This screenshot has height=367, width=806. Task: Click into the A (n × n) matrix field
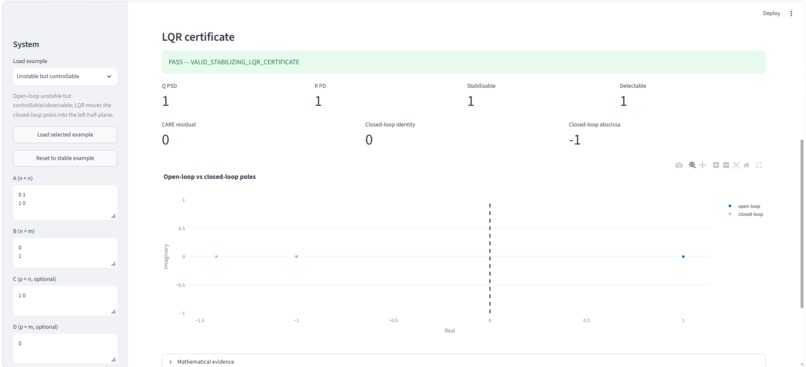[x=65, y=203]
